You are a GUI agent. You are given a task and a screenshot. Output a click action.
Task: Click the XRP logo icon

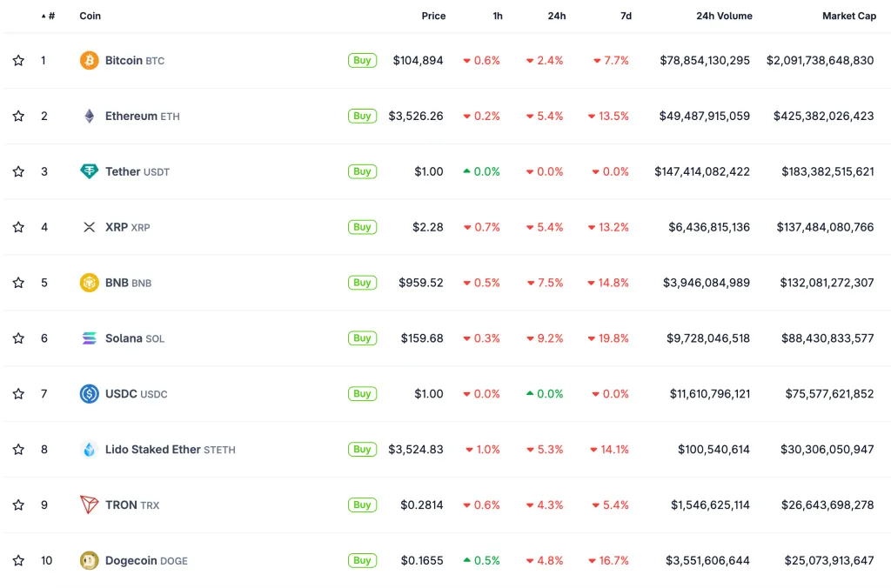click(x=89, y=227)
